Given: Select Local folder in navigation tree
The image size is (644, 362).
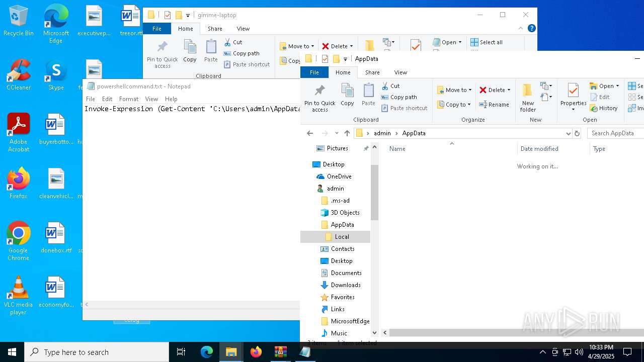Looking at the screenshot, I should pyautogui.click(x=335, y=237).
